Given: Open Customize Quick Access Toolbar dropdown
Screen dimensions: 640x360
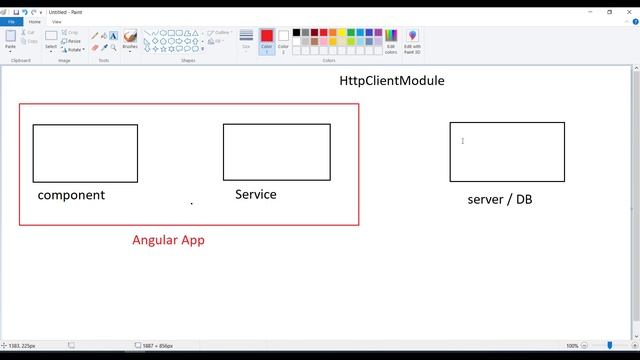Looking at the screenshot, I should [x=41, y=13].
